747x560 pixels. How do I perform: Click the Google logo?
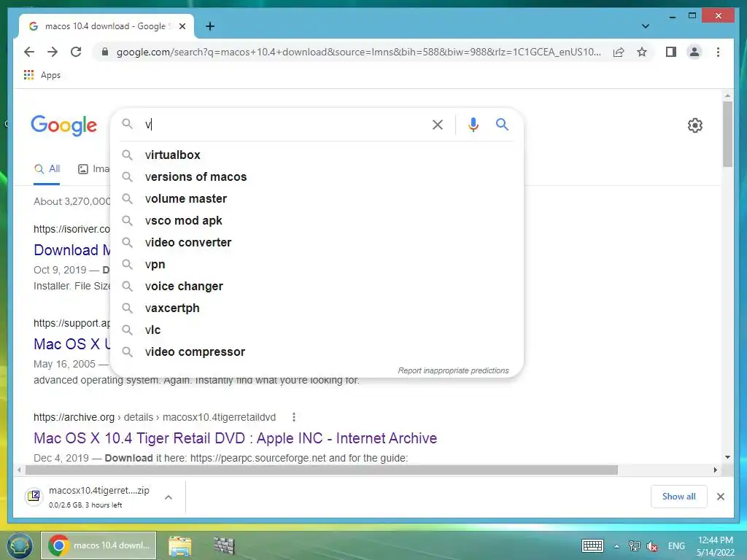[64, 125]
